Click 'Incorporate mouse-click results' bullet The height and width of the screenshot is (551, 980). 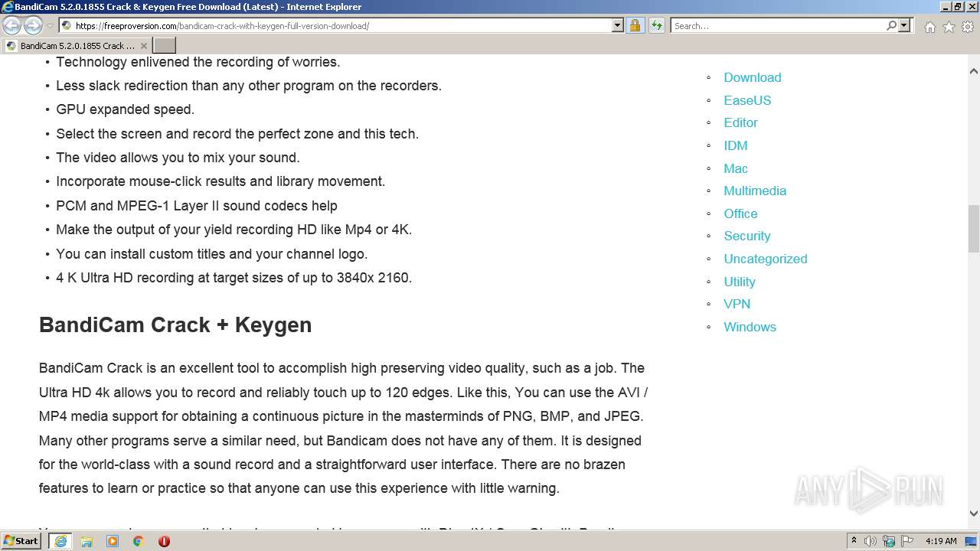pyautogui.click(x=220, y=181)
